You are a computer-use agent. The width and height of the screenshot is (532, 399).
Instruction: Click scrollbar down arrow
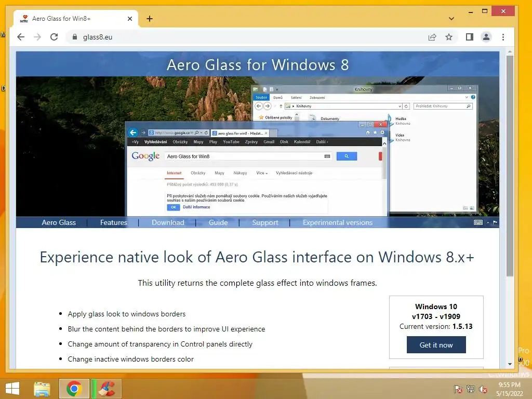click(x=510, y=364)
